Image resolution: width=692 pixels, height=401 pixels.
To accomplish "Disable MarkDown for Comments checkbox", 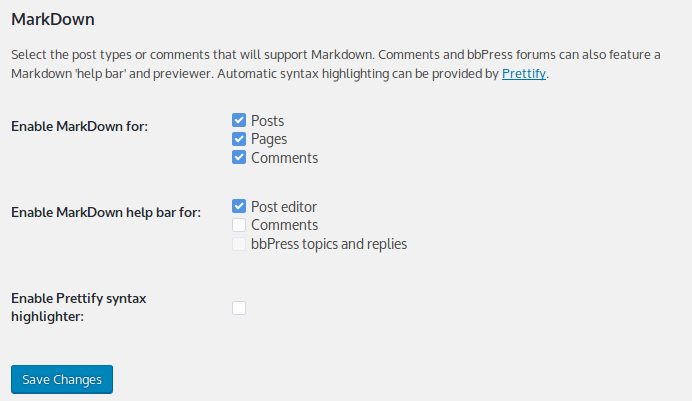I will pos(239,158).
